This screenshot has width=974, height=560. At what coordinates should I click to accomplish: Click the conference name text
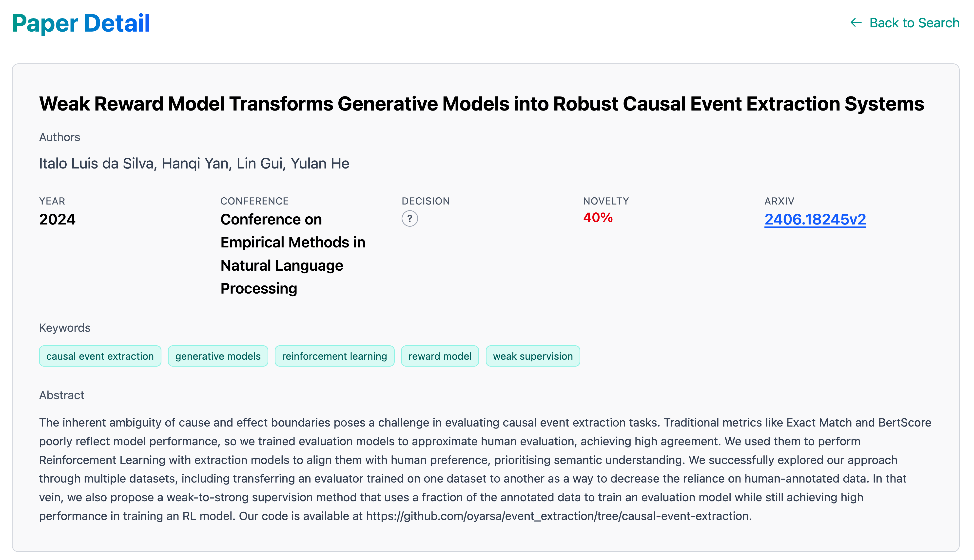point(292,254)
